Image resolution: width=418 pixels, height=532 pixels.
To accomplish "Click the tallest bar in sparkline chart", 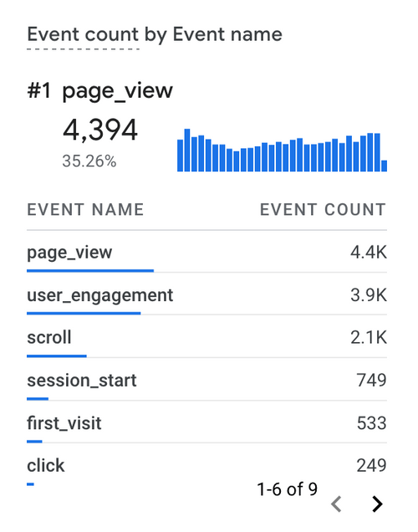I will [187, 150].
